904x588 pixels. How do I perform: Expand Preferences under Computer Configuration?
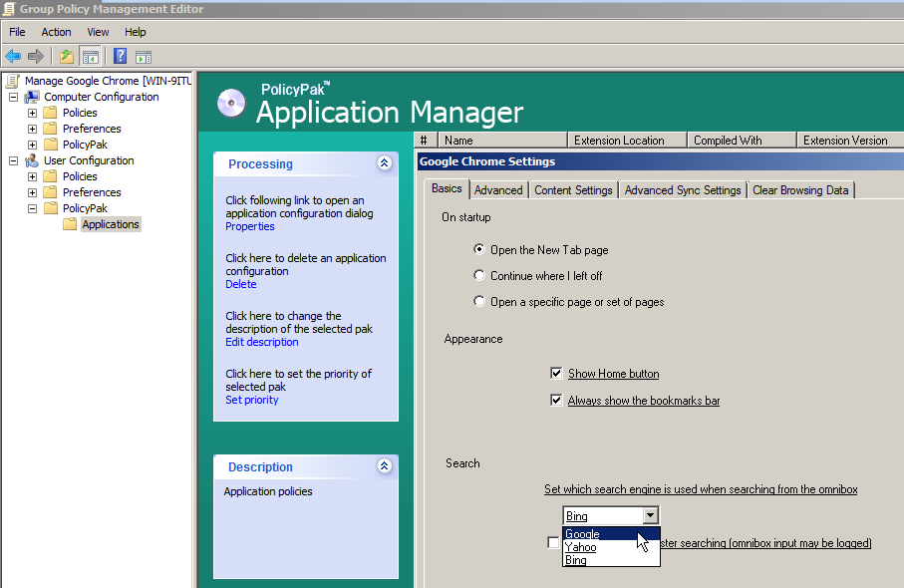[32, 129]
